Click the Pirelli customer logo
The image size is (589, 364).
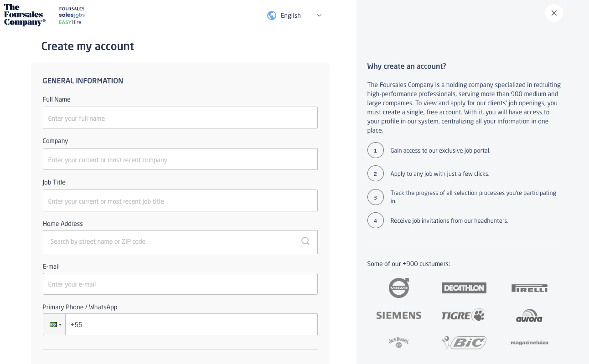pos(529,288)
